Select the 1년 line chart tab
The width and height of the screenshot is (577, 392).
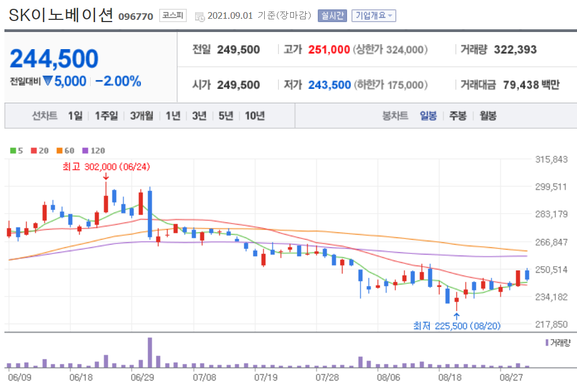pyautogui.click(x=173, y=116)
